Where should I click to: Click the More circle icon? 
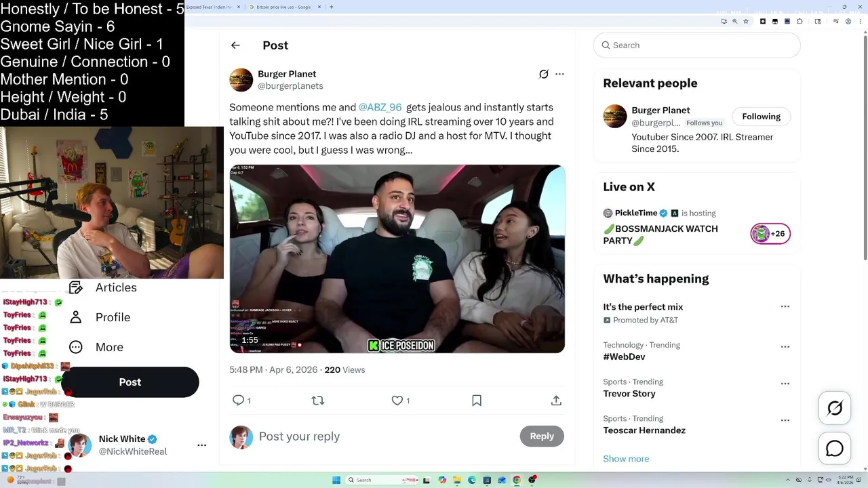76,347
